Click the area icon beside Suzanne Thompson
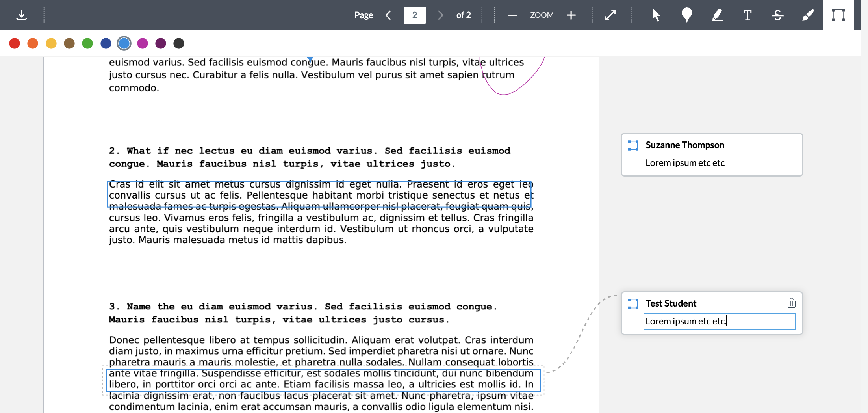The width and height of the screenshot is (868, 413). (633, 145)
